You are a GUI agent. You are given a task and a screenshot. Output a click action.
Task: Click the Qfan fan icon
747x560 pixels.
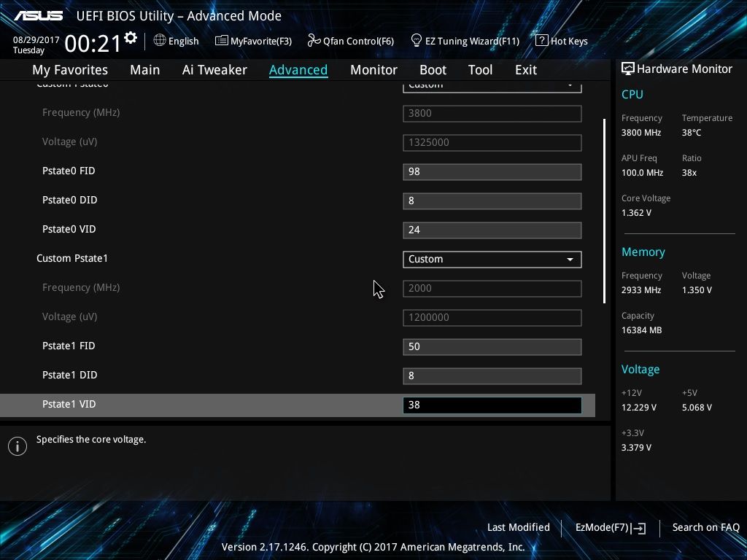(314, 41)
